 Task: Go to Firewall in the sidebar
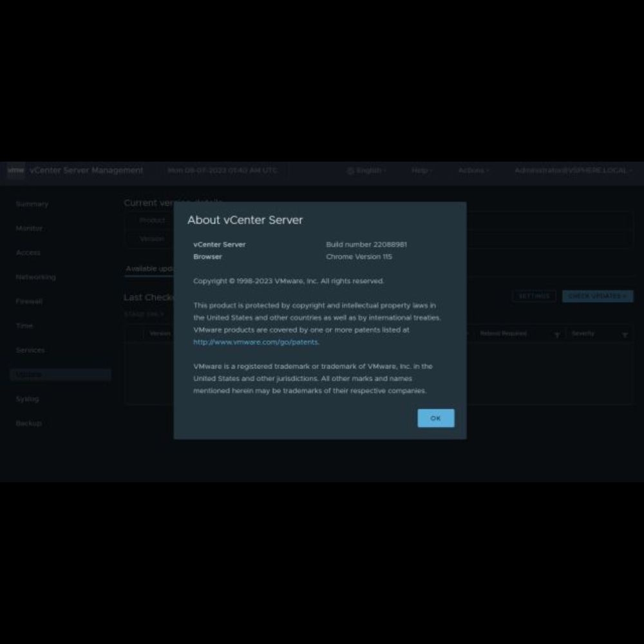click(x=29, y=301)
